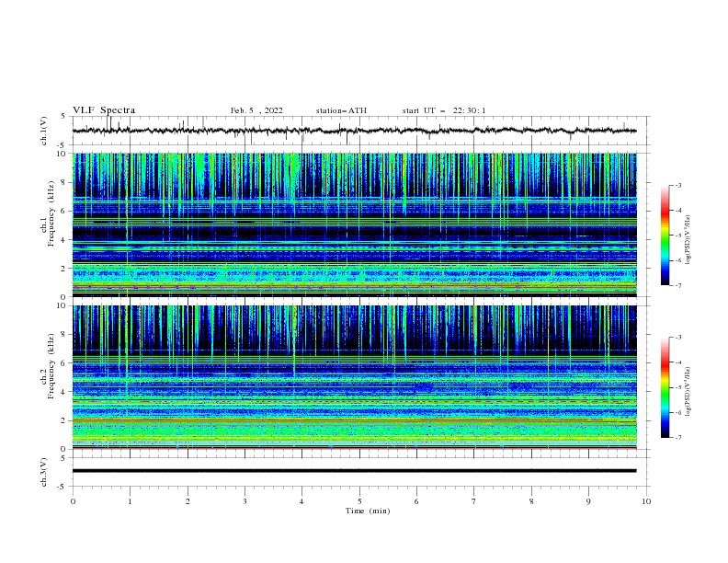This screenshot has width=728, height=563.
Task: Click the 'Time (min)' axis label
Action: pos(368,511)
